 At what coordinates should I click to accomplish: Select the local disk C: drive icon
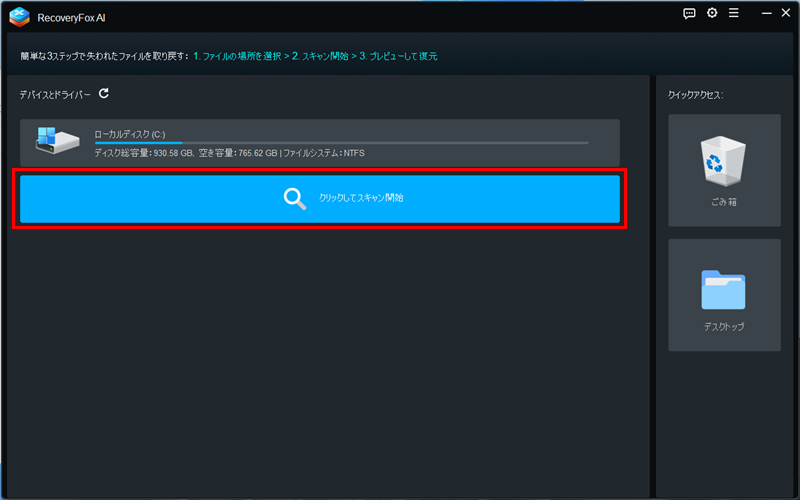tap(58, 141)
